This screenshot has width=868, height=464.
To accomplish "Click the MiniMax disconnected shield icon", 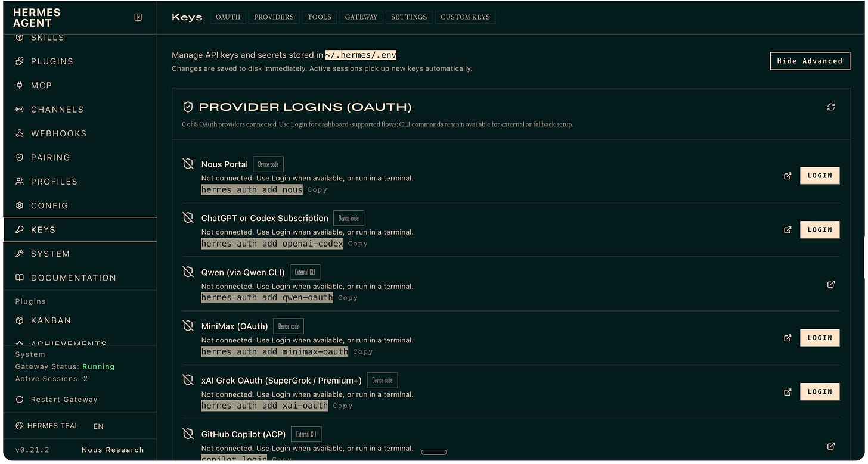I will tap(188, 326).
